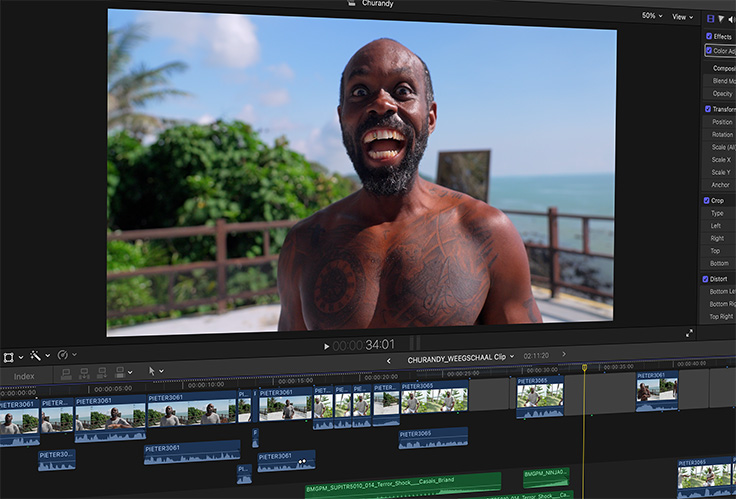Image resolution: width=736 pixels, height=499 pixels.
Task: Select the green Terror_Shock music clip
Action: pyautogui.click(x=403, y=484)
